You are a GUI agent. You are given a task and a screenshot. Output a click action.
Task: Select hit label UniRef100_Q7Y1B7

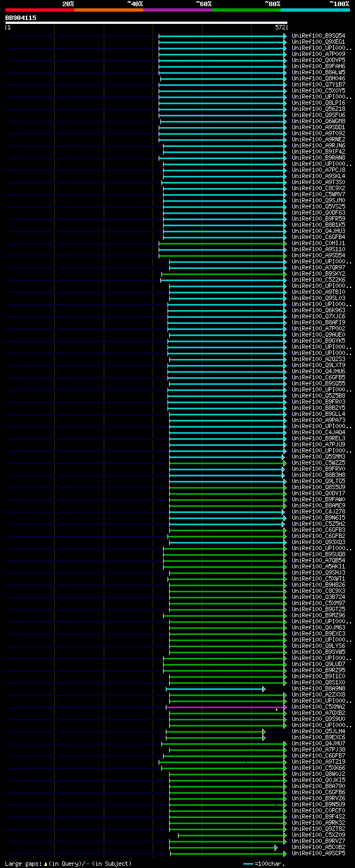pyautogui.click(x=318, y=84)
